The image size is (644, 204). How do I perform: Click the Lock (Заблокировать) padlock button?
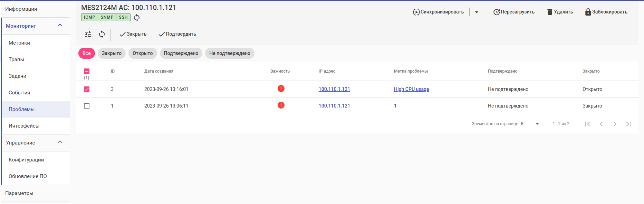pyautogui.click(x=606, y=12)
